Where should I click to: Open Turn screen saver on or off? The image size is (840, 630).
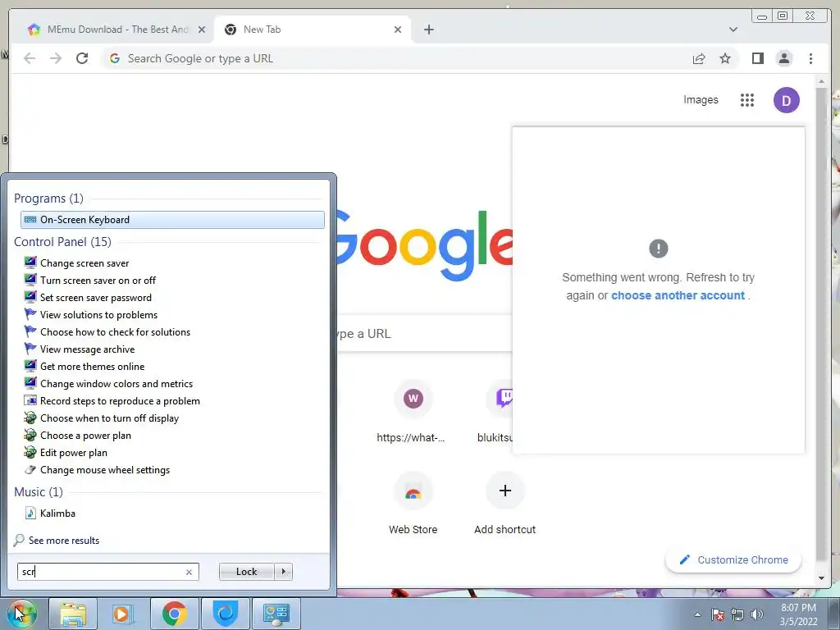(x=98, y=281)
